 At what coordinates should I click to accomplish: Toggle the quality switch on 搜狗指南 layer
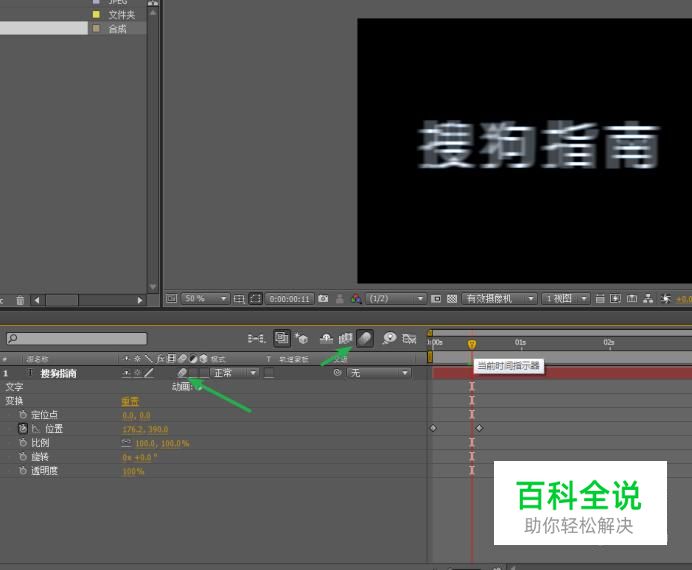tap(149, 373)
